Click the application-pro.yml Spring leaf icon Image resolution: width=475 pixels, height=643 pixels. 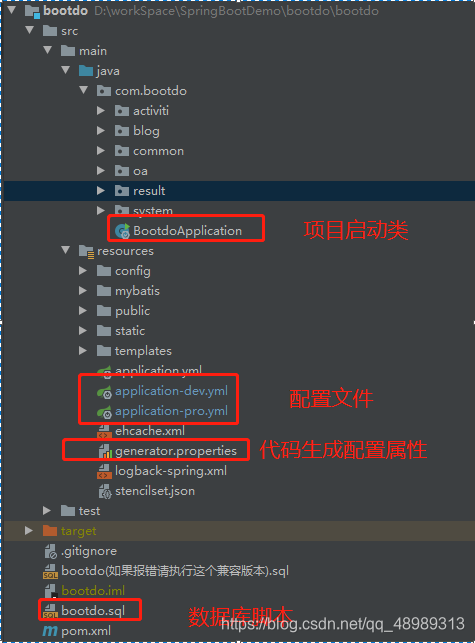pos(104,412)
